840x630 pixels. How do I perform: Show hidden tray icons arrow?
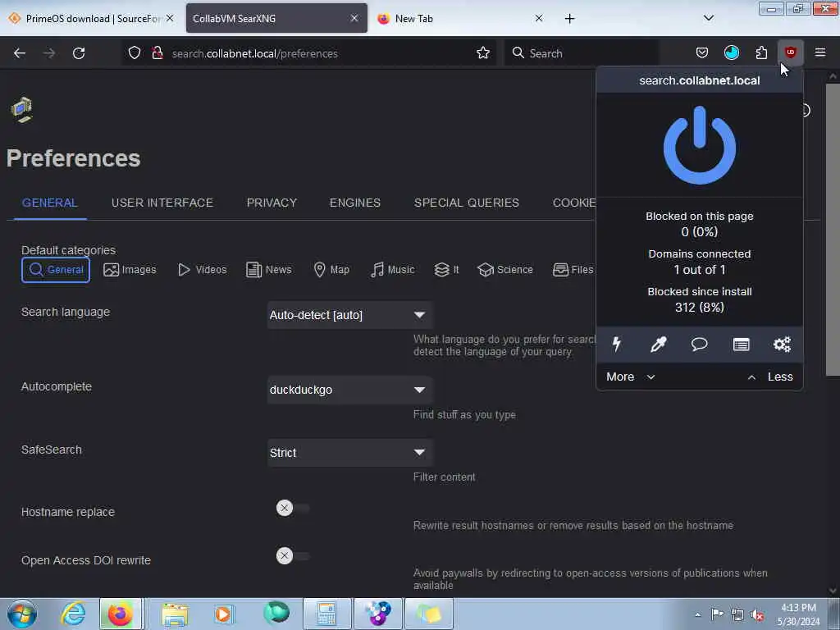[697, 614]
